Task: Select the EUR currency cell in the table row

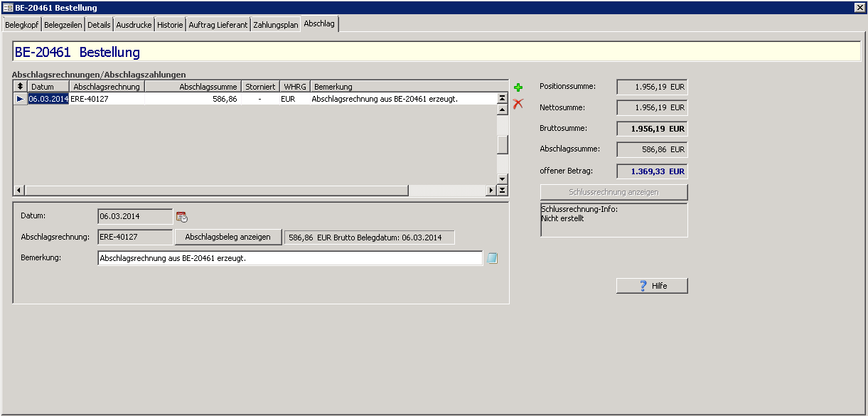Action: (295, 99)
